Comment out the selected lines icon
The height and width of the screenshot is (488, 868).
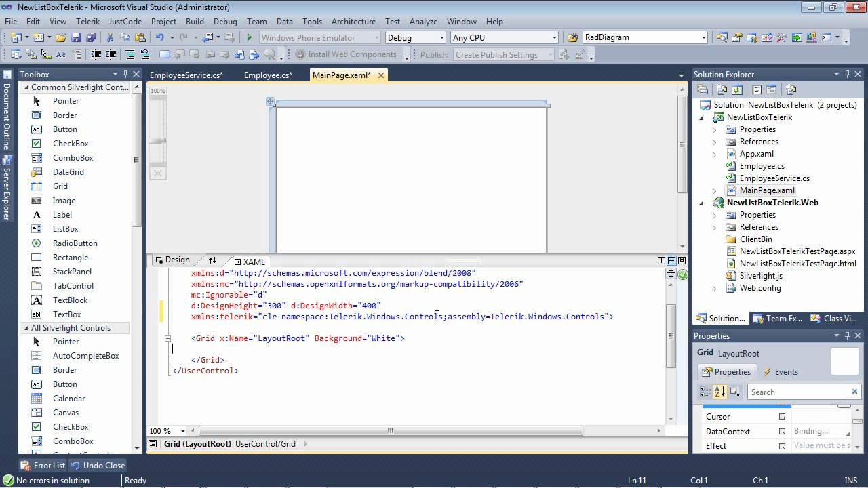click(130, 55)
